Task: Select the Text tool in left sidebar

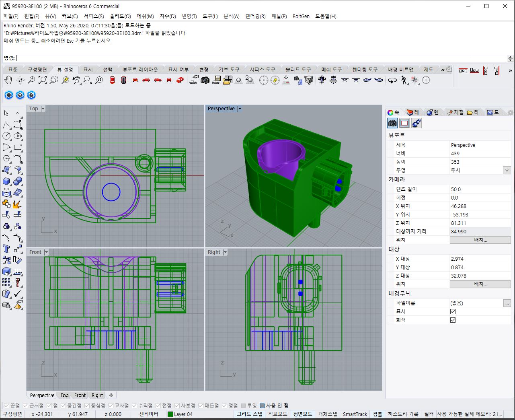Action: click(x=6, y=248)
